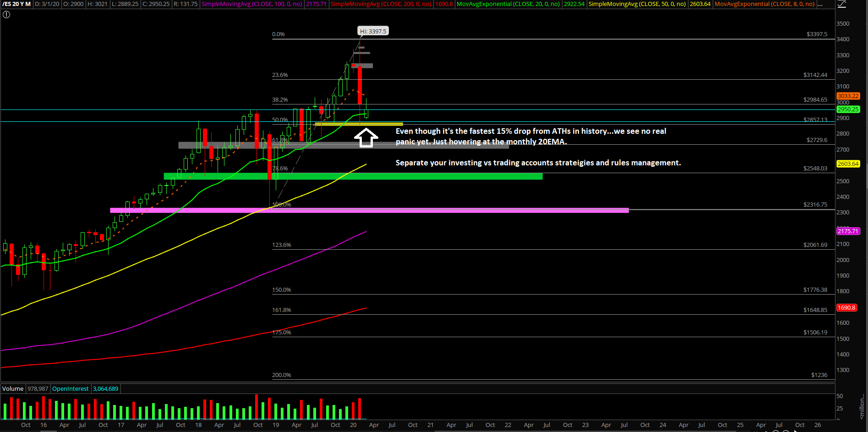Expand the hidden studies overflow ellipsis
The width and height of the screenshot is (868, 432).
tap(820, 4)
